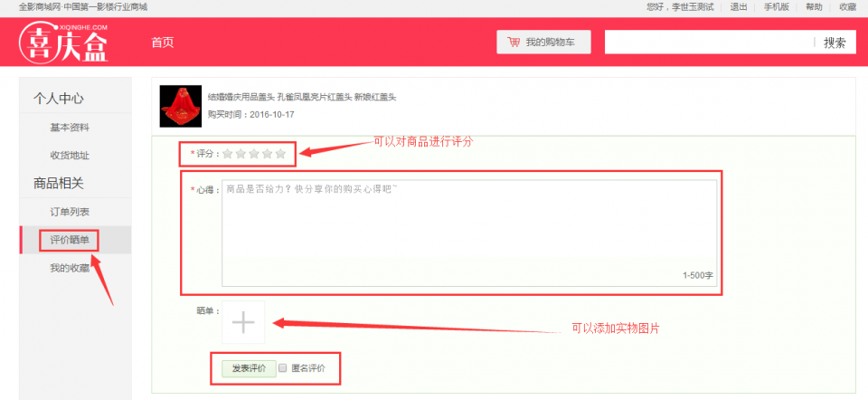Select 评价晒单 sidebar item

tap(70, 240)
